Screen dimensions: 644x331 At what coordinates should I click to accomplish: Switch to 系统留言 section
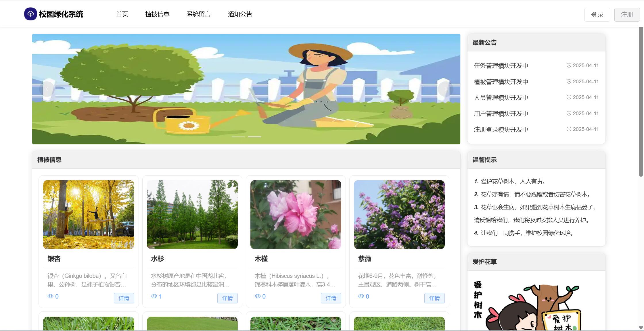click(199, 14)
